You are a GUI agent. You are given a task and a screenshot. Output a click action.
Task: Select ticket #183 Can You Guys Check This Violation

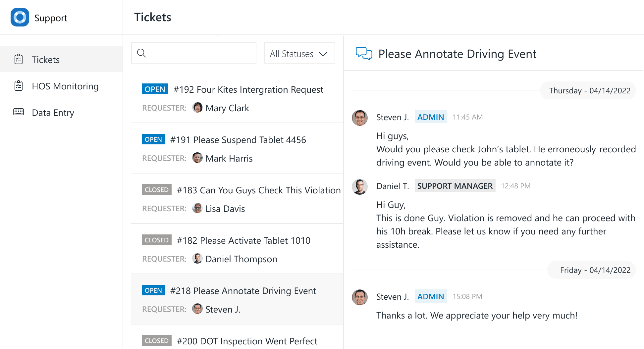point(237,199)
